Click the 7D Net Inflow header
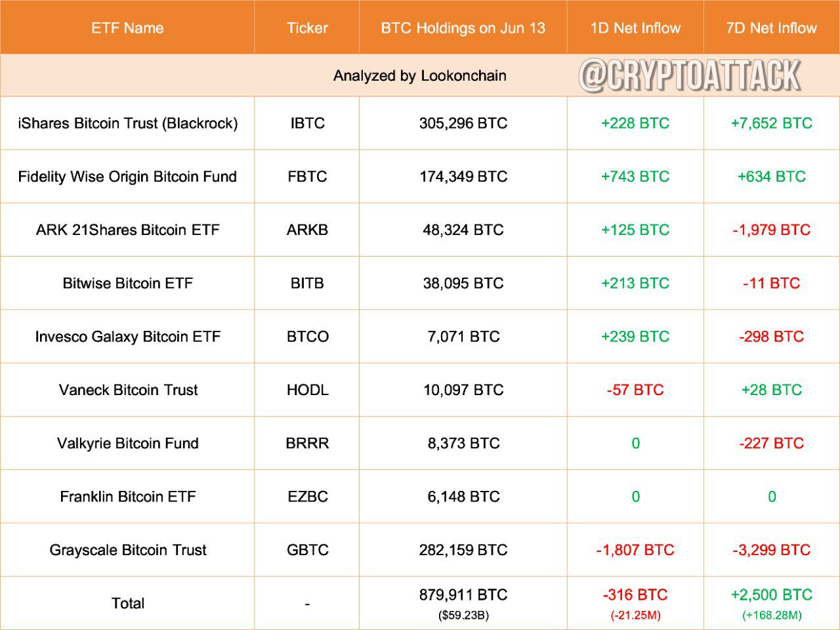 pos(772,28)
